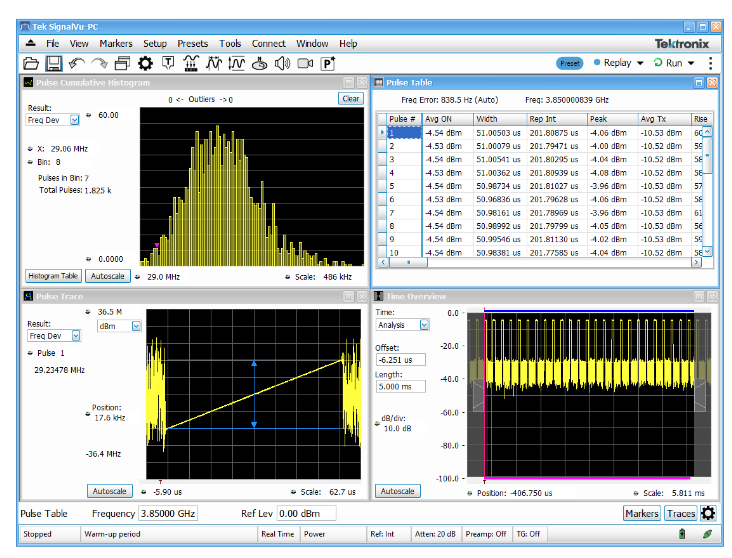Click the Ref Lev 0.00 dBm field
Viewport: 732px width, 558px height.
point(306,513)
